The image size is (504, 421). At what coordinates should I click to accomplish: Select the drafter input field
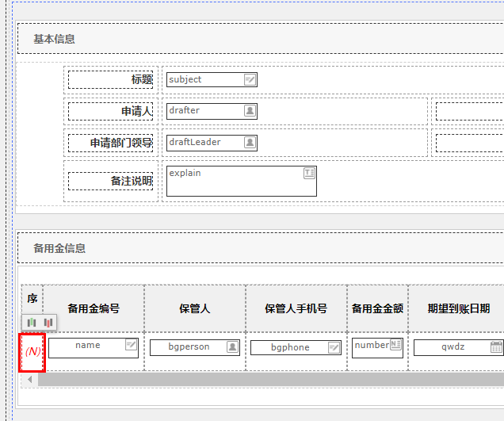tap(212, 111)
